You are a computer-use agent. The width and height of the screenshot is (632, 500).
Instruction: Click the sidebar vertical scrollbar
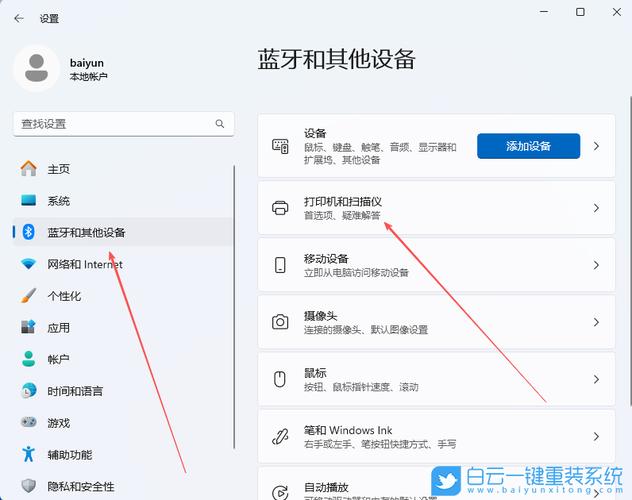coord(234,306)
